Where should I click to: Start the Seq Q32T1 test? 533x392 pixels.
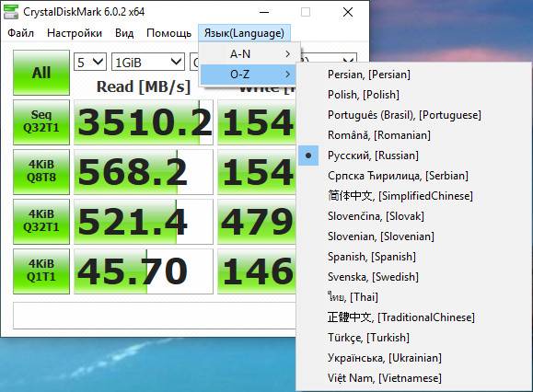point(41,122)
